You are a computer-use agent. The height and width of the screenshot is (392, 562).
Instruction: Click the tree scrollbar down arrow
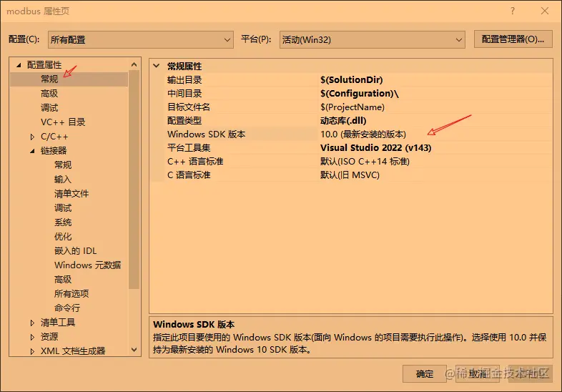tap(134, 350)
